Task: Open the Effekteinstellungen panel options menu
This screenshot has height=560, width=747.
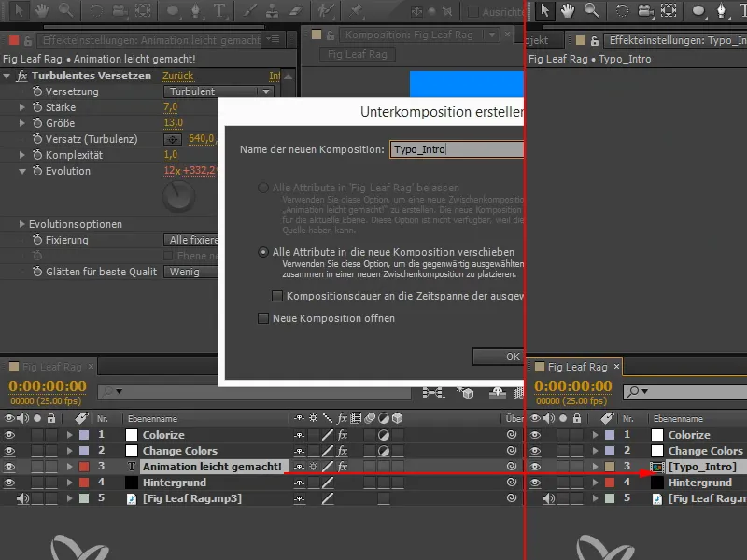Action: (x=274, y=39)
